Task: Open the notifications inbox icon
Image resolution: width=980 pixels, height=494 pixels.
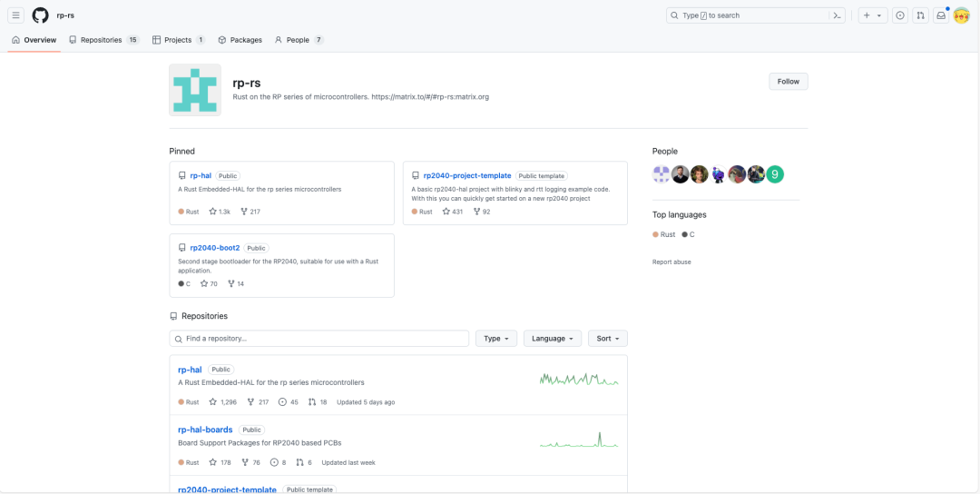Action: click(x=941, y=15)
